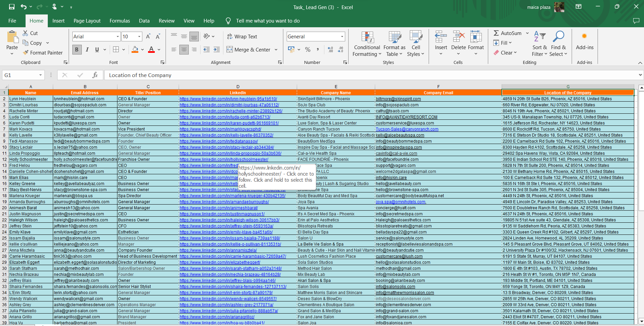
Task: Open font name dropdown showing Arial
Action: coord(117,36)
